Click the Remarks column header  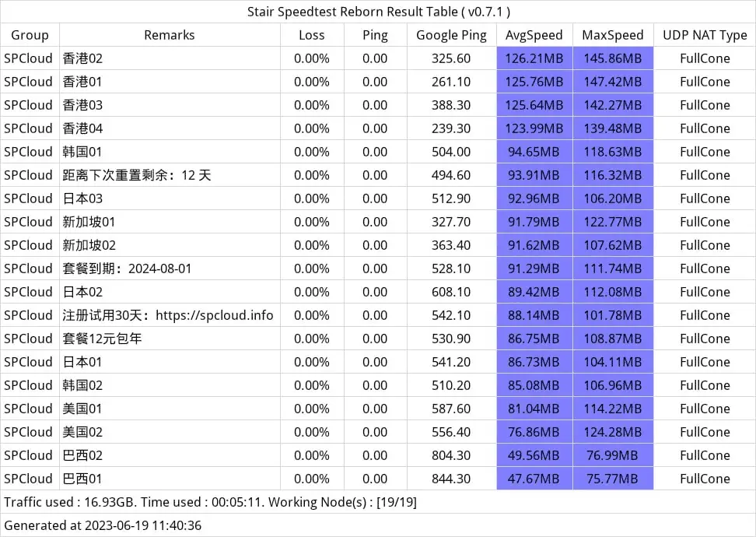[170, 35]
